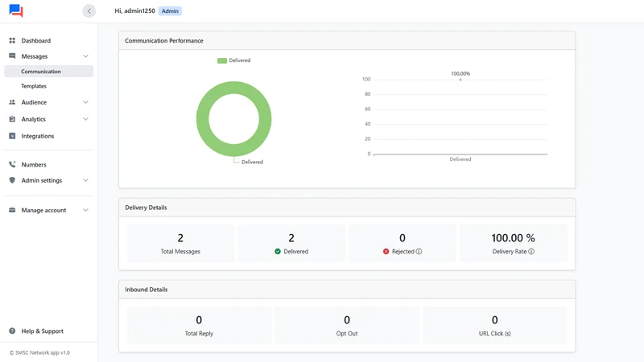The image size is (644, 362).
Task: Click the Communication Performance heading
Action: 164,41
